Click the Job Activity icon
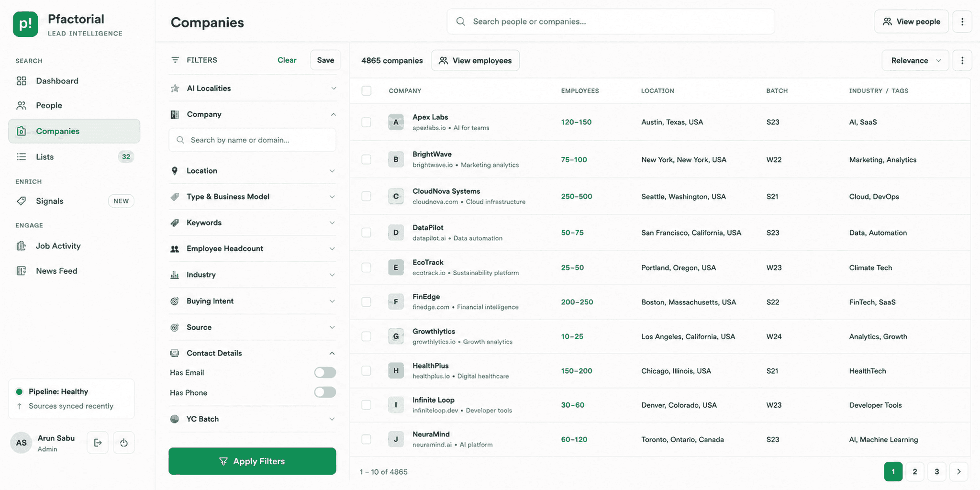Viewport: 980px width, 490px height. (x=22, y=246)
